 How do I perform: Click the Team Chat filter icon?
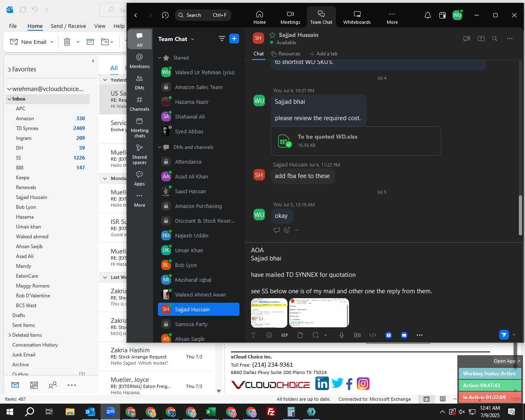click(221, 39)
